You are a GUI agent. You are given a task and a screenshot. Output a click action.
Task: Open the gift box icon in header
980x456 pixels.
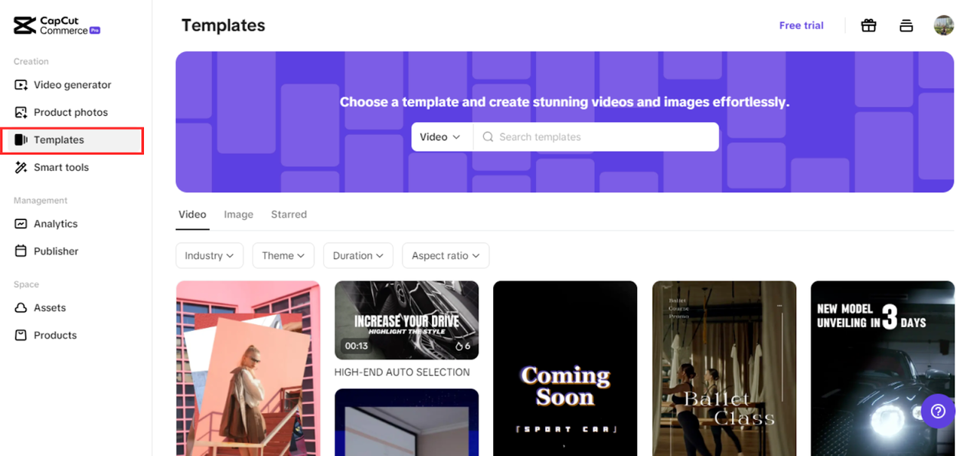click(868, 25)
